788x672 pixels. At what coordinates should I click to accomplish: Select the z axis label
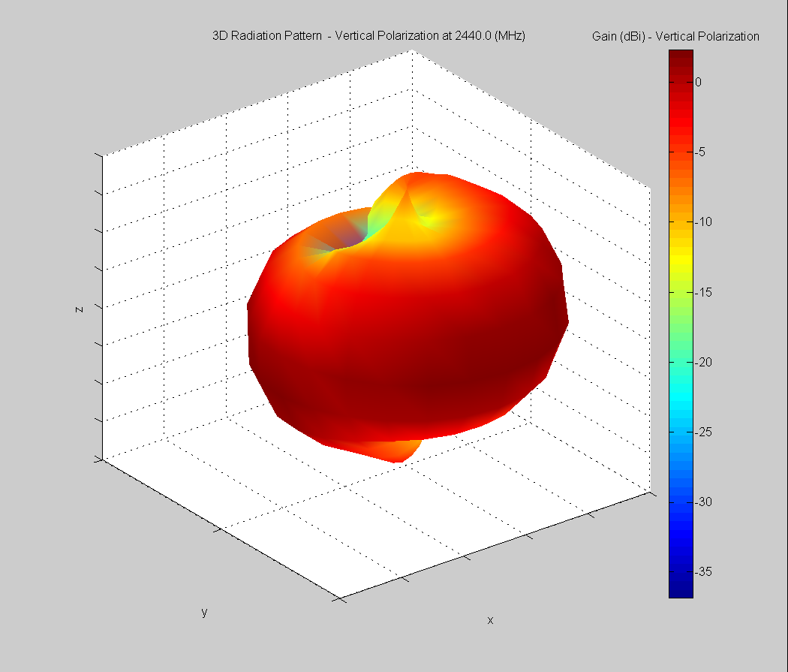click(x=79, y=308)
